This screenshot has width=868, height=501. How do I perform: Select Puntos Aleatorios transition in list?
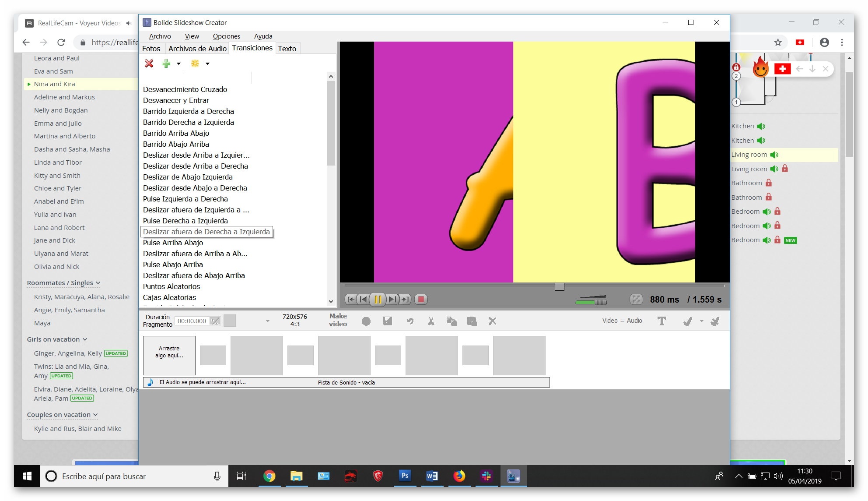point(171,286)
